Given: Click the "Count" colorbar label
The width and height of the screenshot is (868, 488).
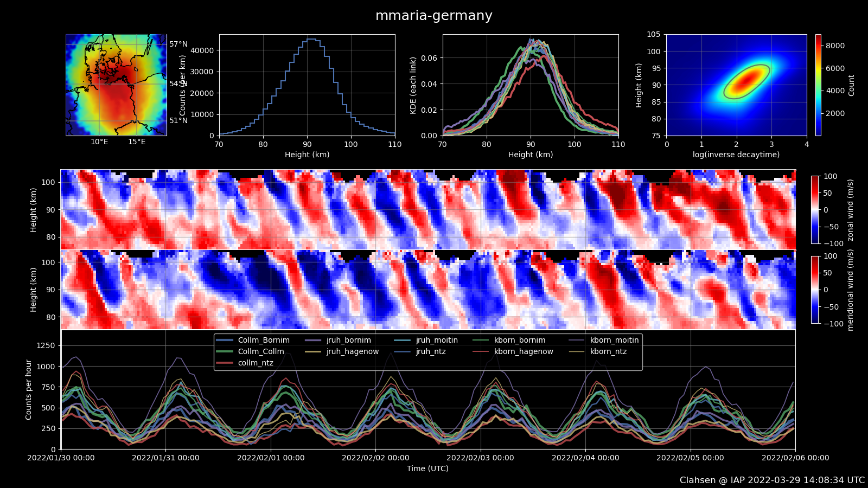Looking at the screenshot, I should tap(851, 86).
